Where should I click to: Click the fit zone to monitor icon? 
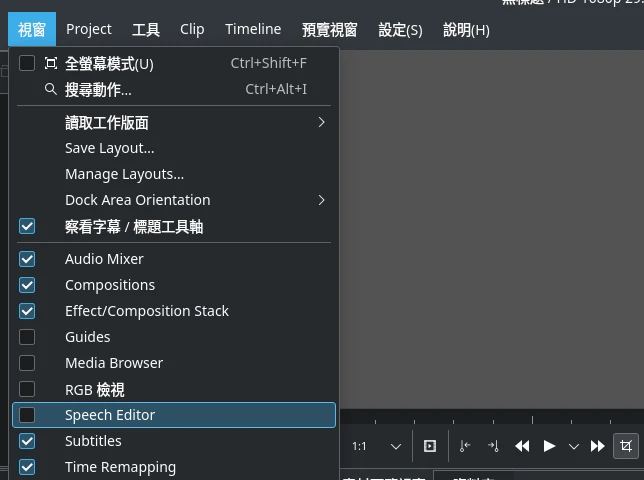click(x=430, y=446)
